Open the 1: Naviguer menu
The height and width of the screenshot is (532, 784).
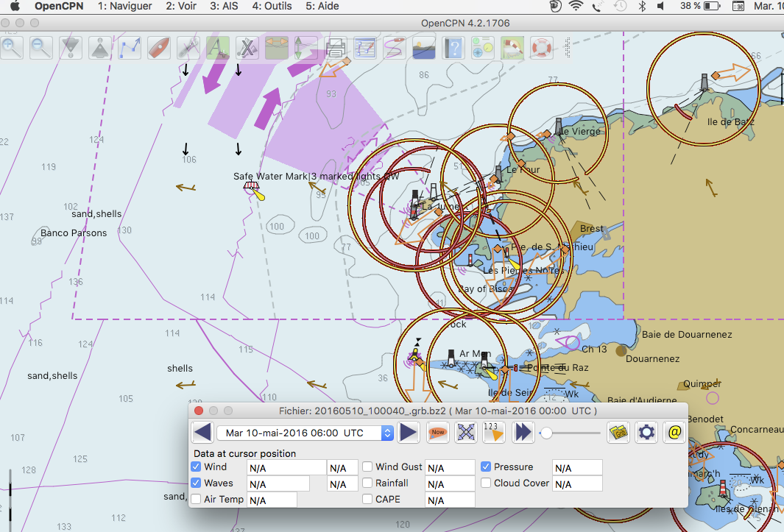pos(124,6)
